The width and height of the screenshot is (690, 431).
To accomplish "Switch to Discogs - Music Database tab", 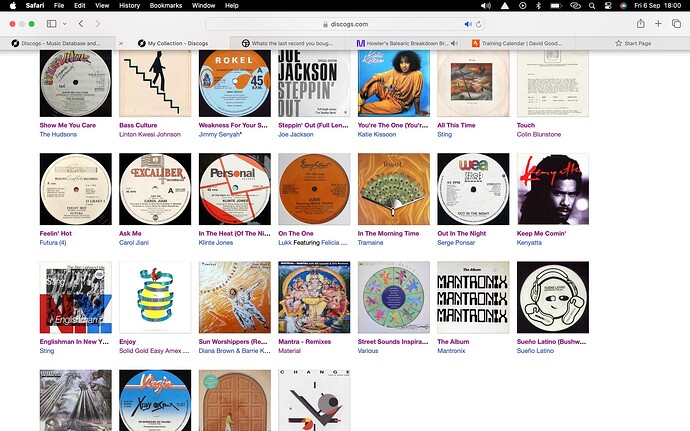I will 58,43.
